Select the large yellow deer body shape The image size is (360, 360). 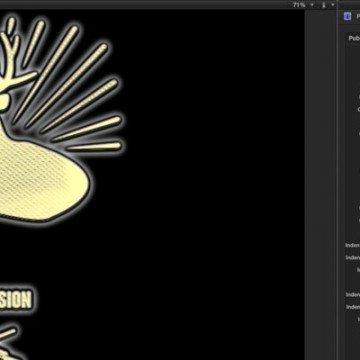[x=43, y=180]
